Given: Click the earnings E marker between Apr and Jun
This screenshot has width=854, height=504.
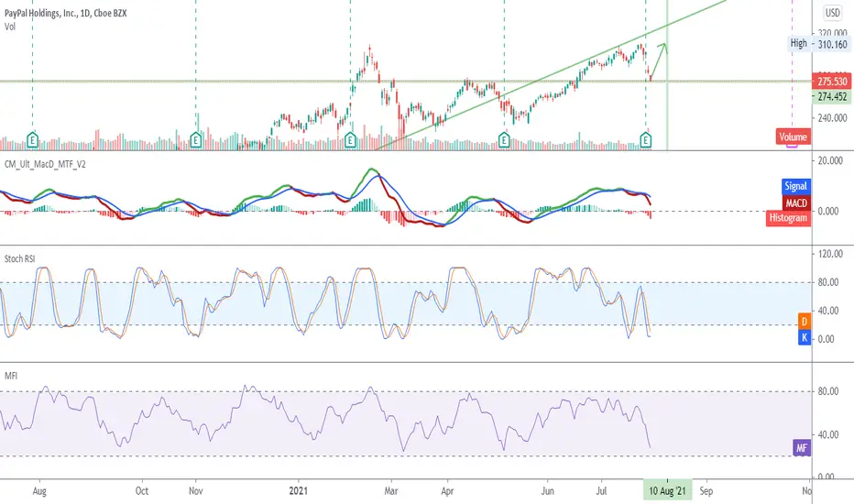Looking at the screenshot, I should pyautogui.click(x=504, y=140).
